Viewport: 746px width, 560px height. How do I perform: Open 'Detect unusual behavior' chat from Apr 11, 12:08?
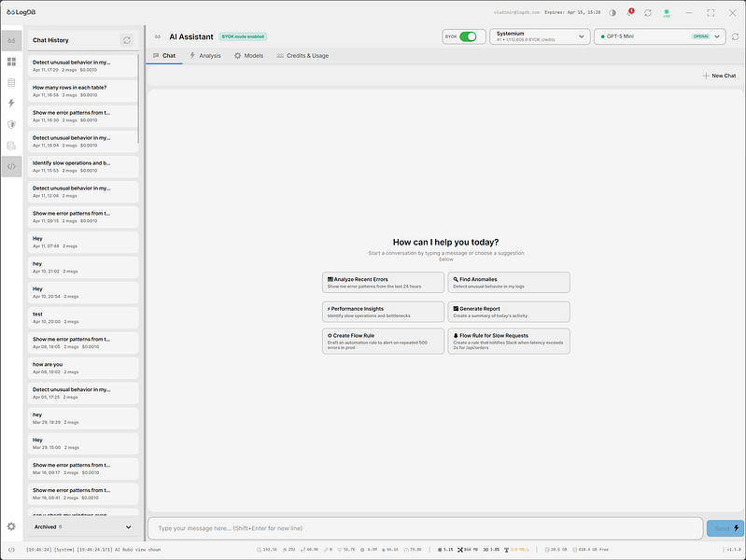coord(83,191)
